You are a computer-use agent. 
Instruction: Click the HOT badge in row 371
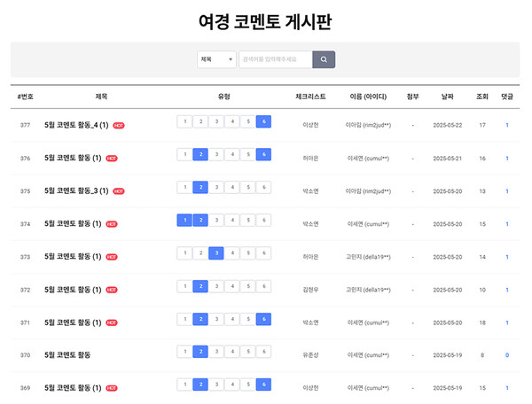[112, 322]
